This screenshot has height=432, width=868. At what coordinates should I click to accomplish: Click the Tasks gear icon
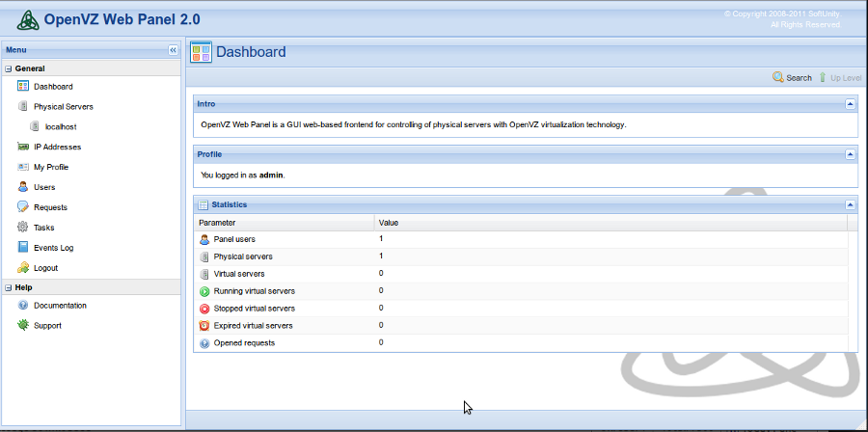pos(23,227)
